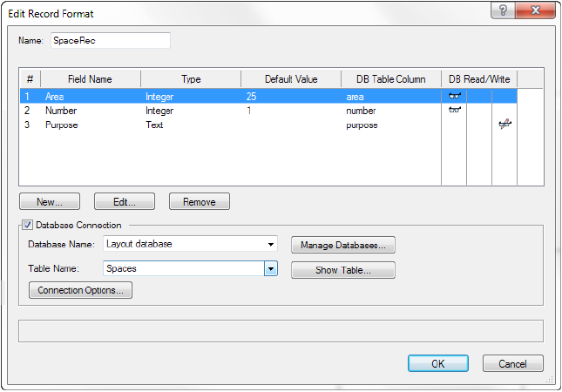
Task: Click the Show Table... button
Action: click(342, 270)
